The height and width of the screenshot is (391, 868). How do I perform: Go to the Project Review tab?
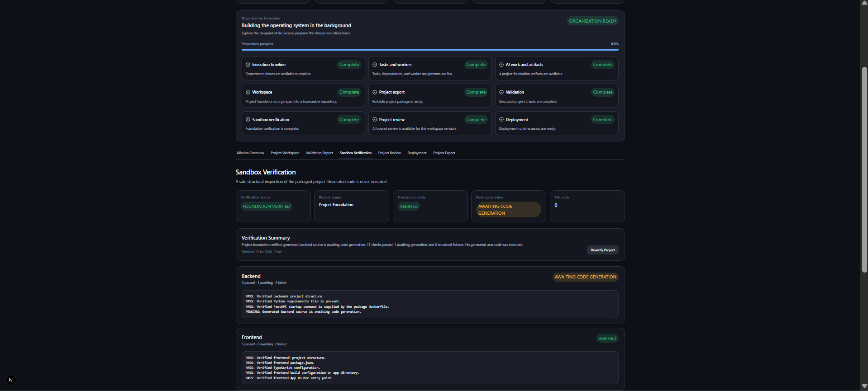point(390,153)
